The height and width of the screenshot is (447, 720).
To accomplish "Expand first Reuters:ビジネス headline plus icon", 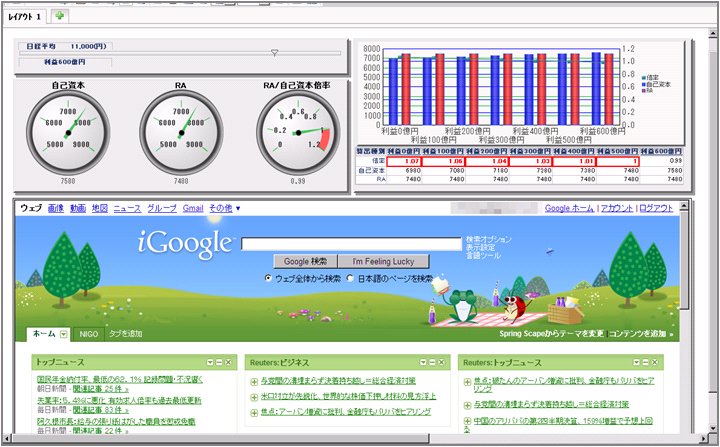I will [x=254, y=382].
